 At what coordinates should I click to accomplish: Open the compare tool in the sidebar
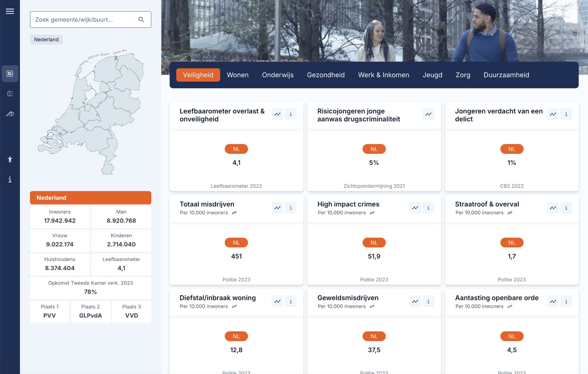pyautogui.click(x=10, y=94)
